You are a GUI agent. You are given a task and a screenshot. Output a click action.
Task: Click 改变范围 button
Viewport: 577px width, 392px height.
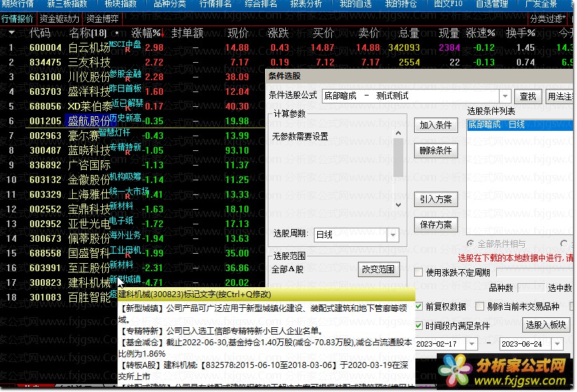[378, 269]
